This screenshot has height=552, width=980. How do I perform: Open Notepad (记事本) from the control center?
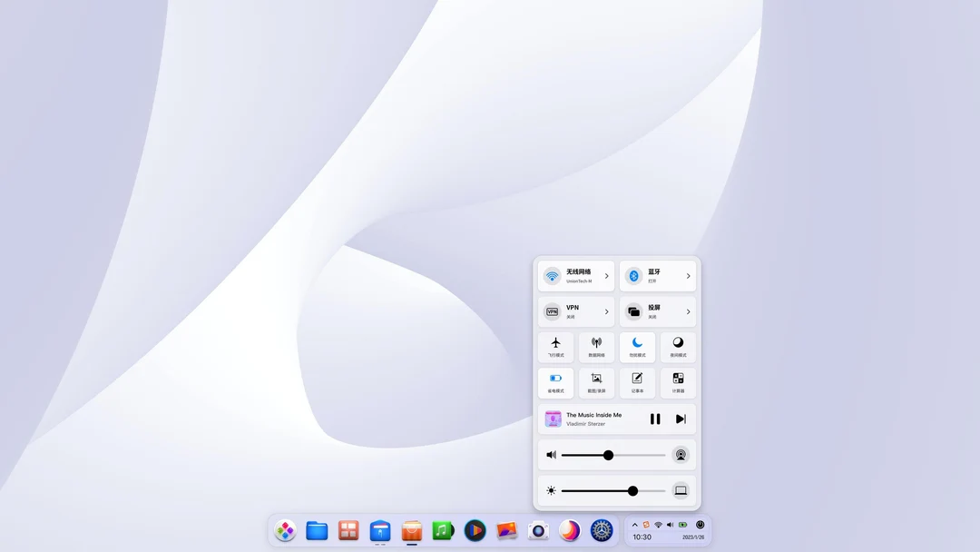[637, 383]
